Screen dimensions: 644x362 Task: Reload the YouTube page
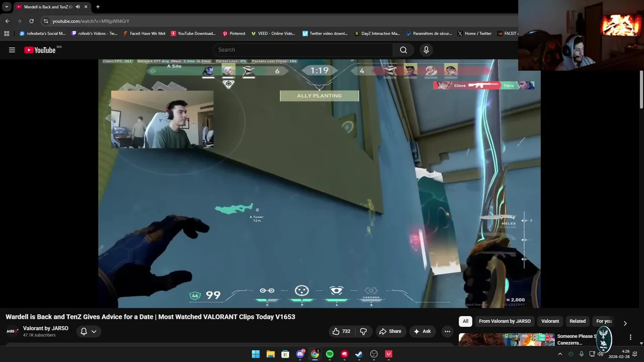tap(31, 21)
